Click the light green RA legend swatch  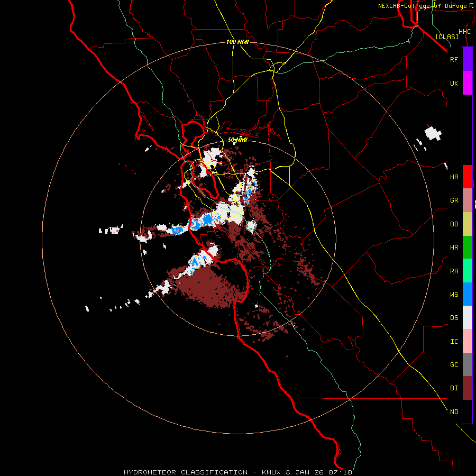click(x=467, y=271)
